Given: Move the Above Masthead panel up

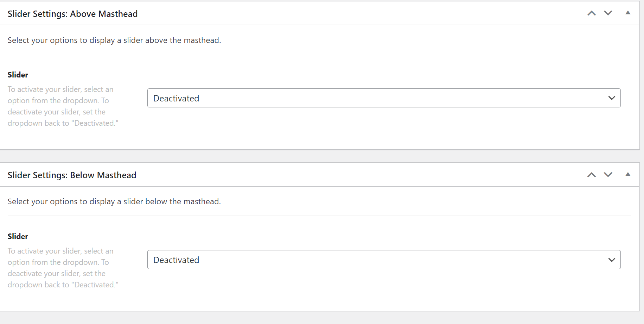Looking at the screenshot, I should coord(592,13).
